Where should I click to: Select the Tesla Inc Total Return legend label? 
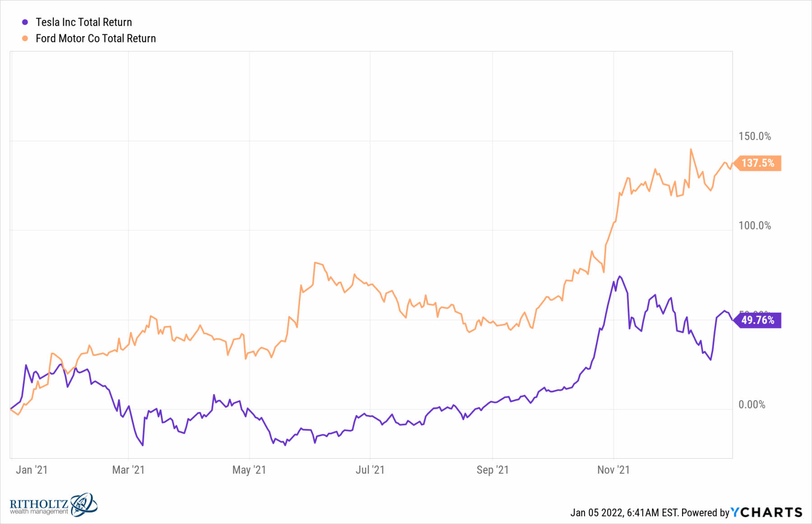pos(84,22)
